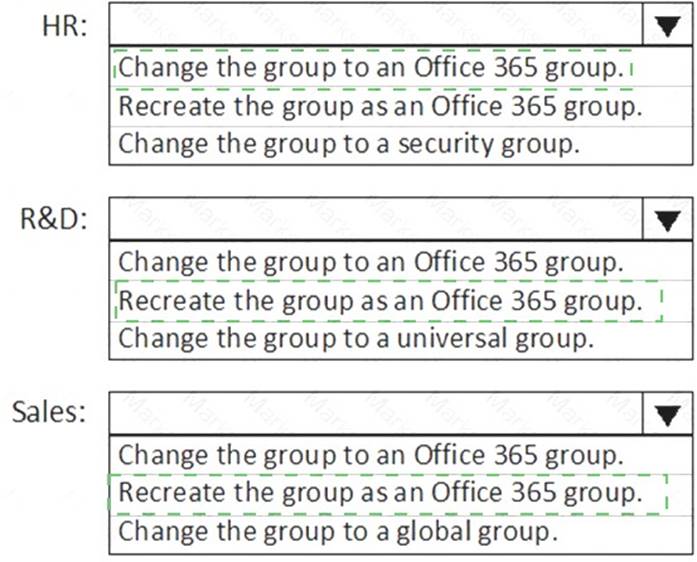
Task: Choose R&D's 'Recreate the group as an Office 365 group'
Action: (x=380, y=300)
